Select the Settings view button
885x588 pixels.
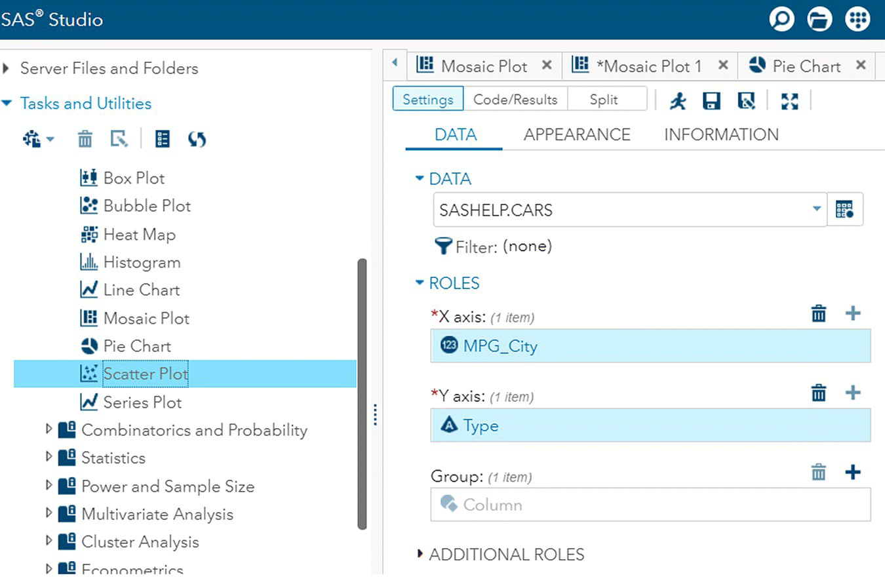coord(428,99)
